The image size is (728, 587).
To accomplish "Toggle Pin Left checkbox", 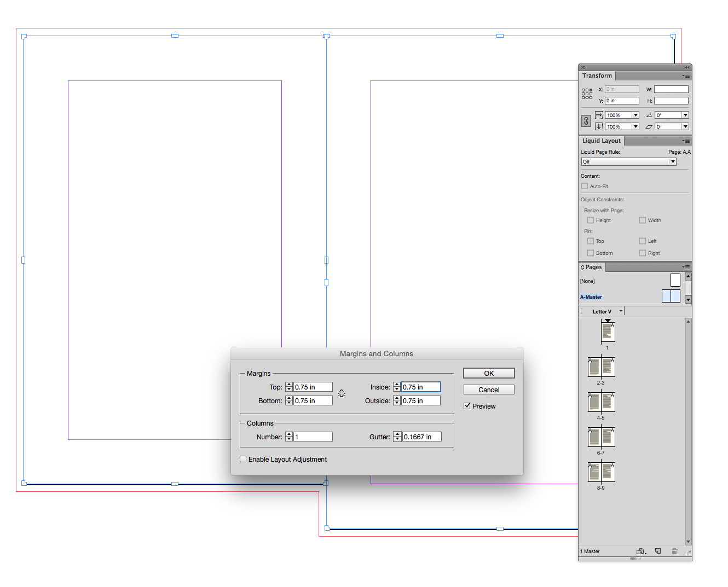I will coord(643,241).
